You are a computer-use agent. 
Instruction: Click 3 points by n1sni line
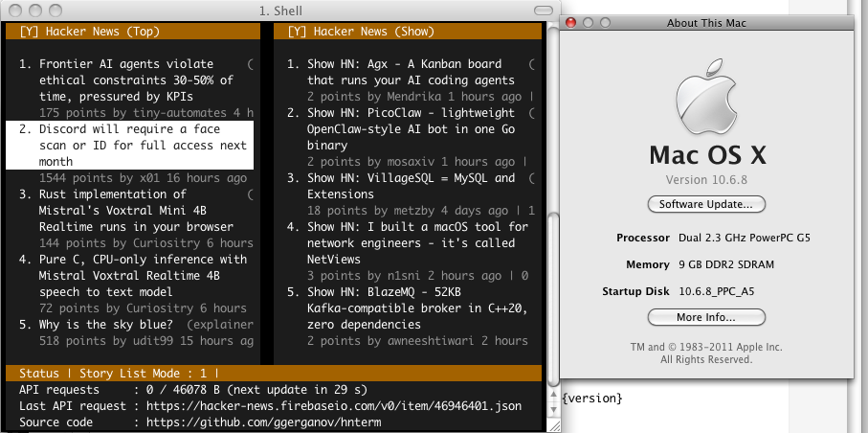tap(418, 276)
